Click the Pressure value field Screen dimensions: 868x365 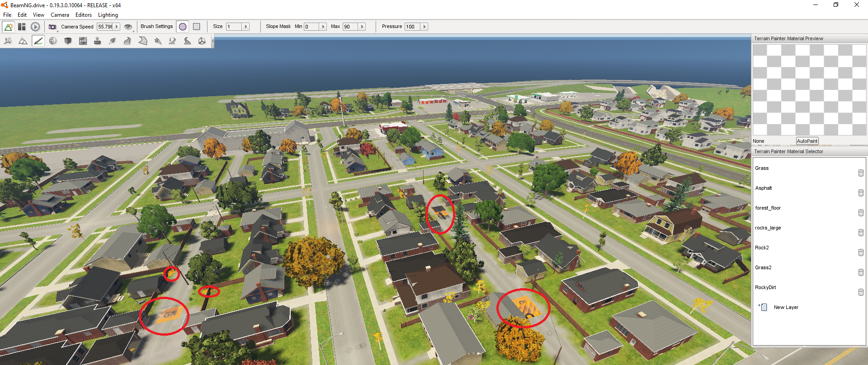pyautogui.click(x=413, y=27)
